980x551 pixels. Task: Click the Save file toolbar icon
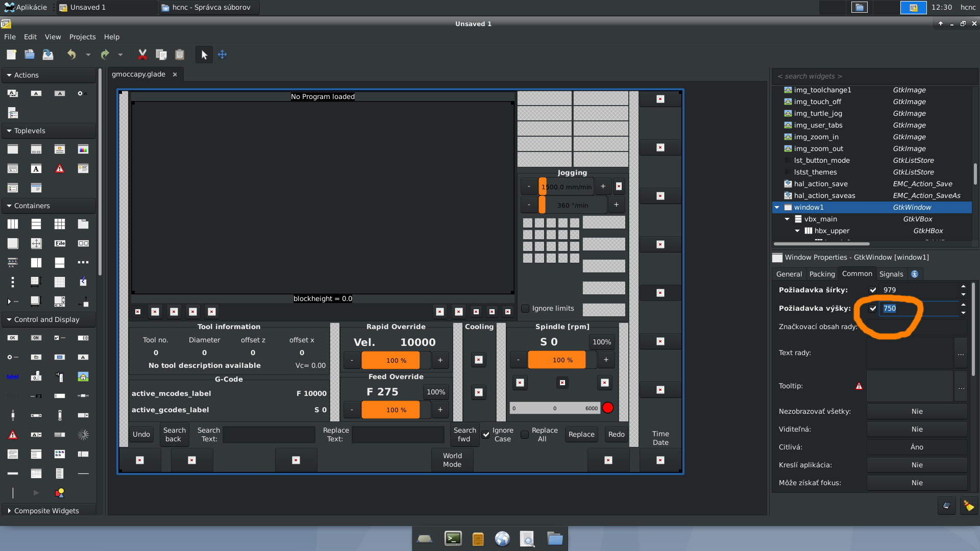point(48,55)
